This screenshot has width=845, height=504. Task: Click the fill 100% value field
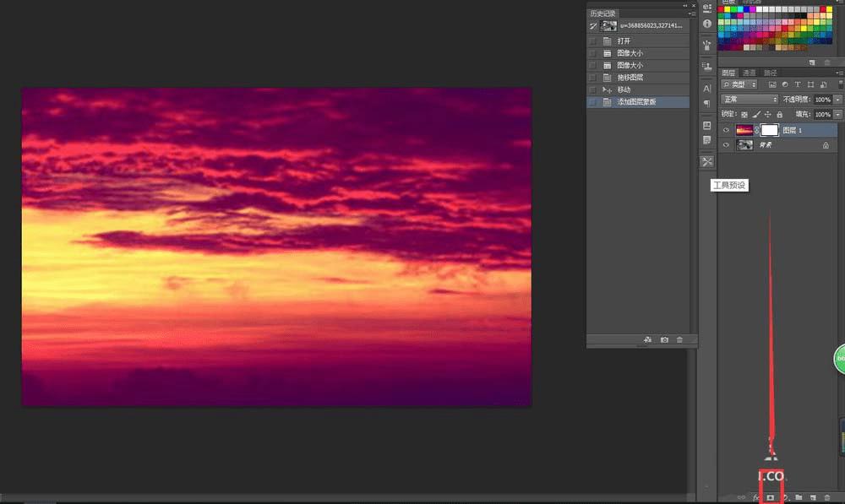tap(823, 115)
